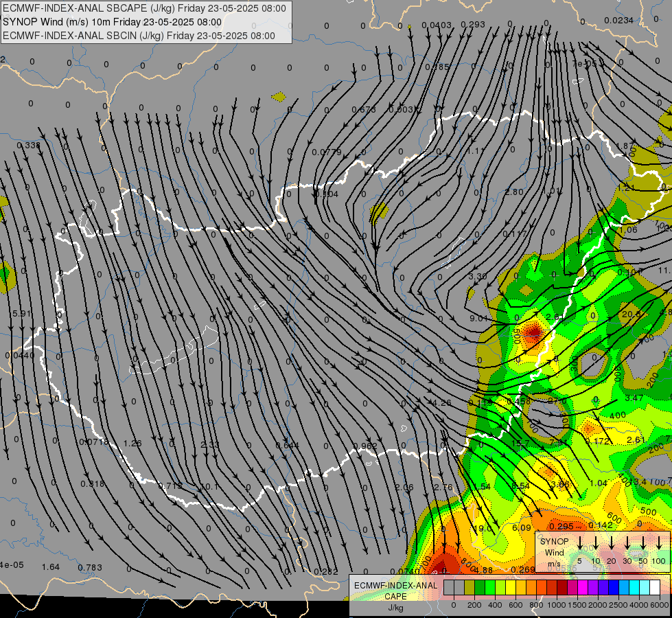Click the map value 1.64
672x618 pixels.
click(51, 567)
